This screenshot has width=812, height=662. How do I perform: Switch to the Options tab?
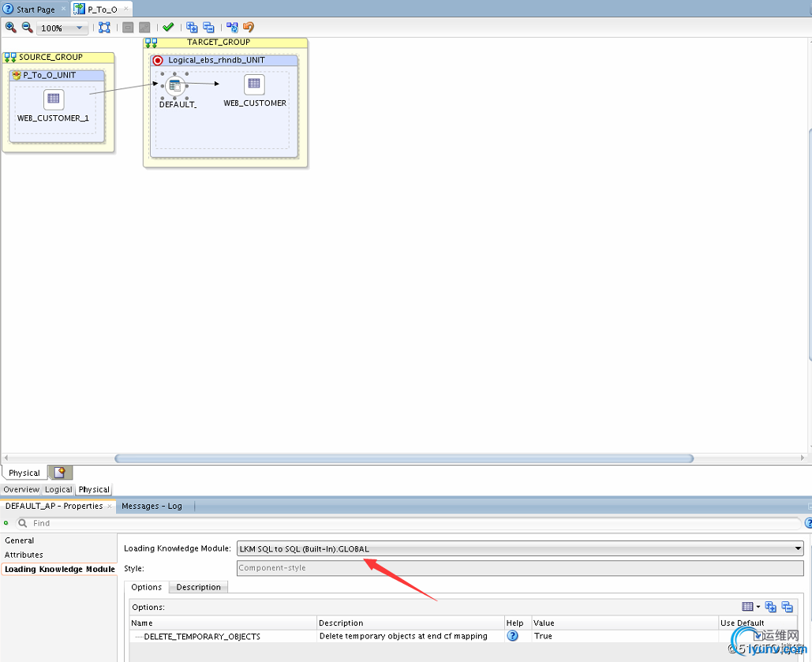[x=147, y=587]
